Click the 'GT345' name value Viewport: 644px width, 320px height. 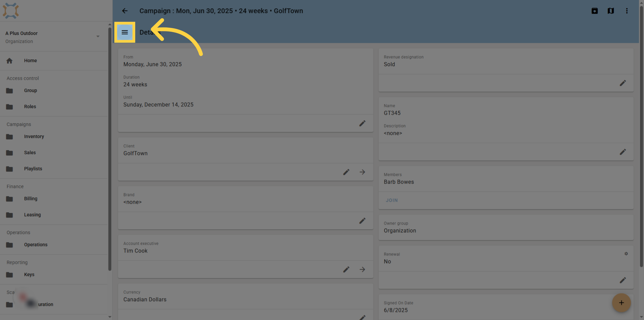coord(392,113)
